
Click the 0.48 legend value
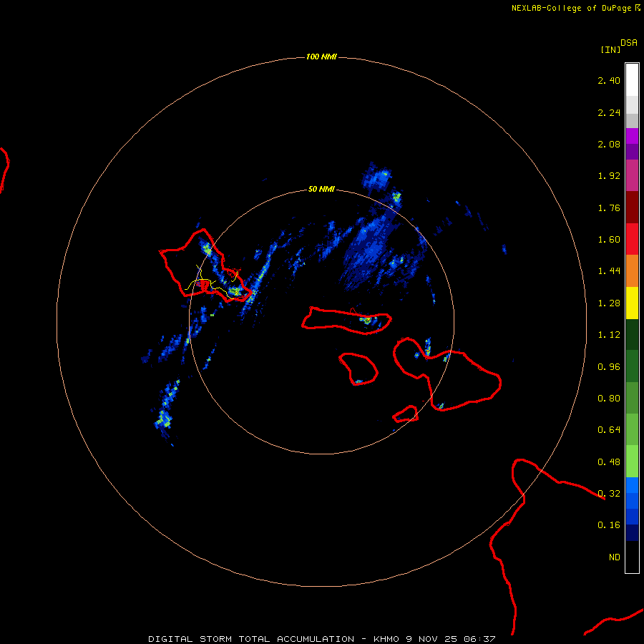click(609, 462)
